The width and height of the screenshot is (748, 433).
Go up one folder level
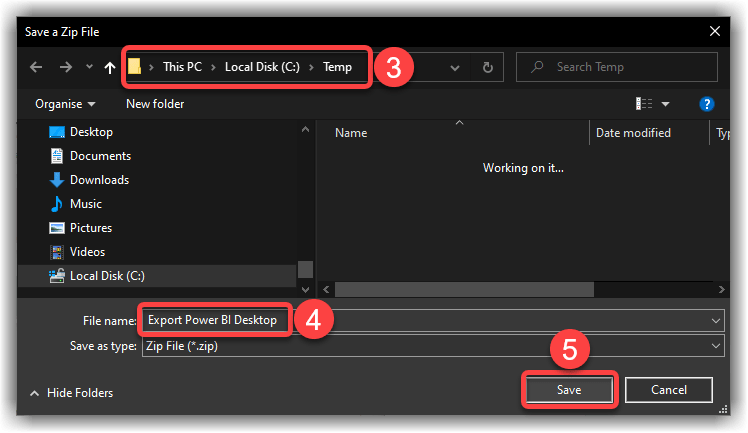(109, 68)
